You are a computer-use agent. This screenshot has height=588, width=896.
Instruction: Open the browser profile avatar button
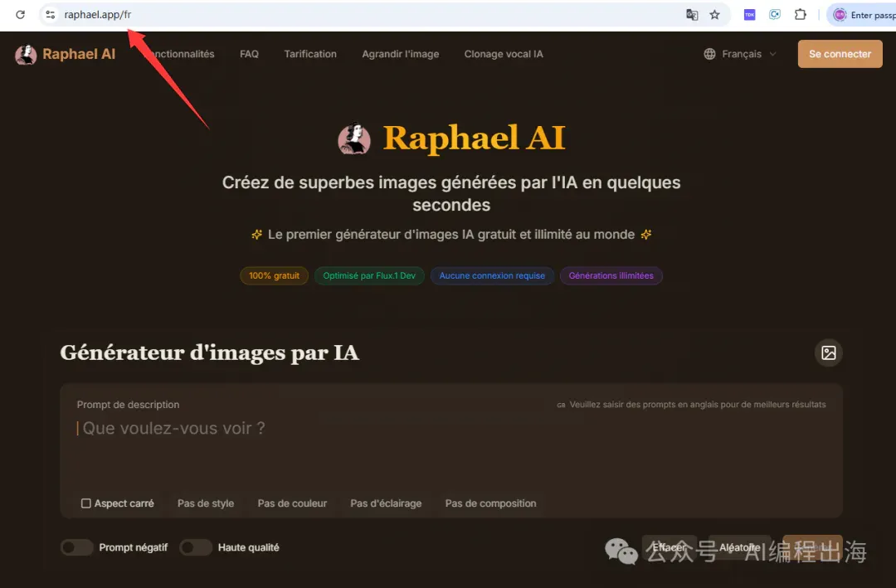click(840, 15)
